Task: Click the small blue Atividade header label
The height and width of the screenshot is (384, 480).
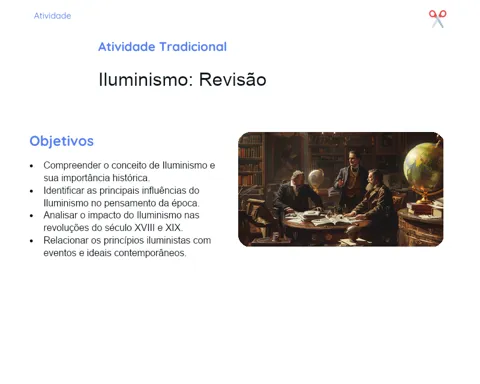Action: click(x=52, y=16)
